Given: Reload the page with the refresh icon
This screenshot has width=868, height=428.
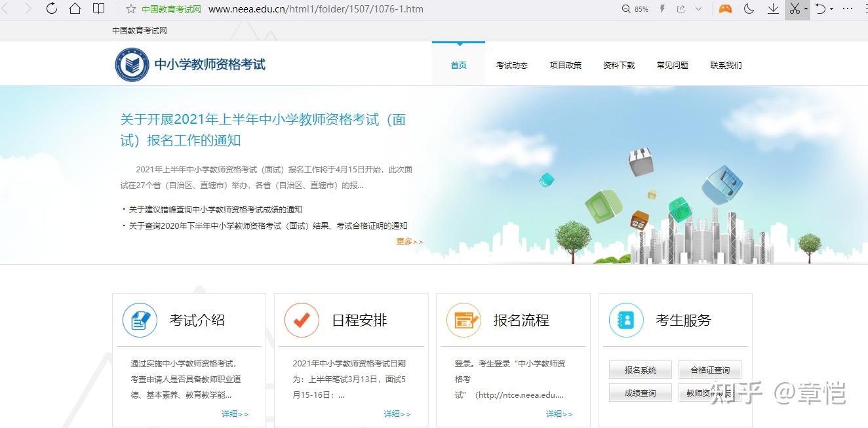Looking at the screenshot, I should point(51,9).
